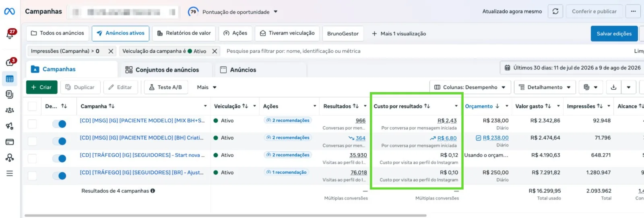
Task: Click the export download icon
Action: tap(613, 87)
